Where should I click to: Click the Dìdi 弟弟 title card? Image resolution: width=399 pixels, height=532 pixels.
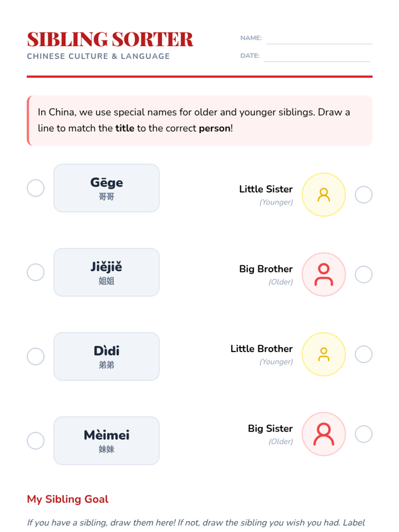click(106, 356)
